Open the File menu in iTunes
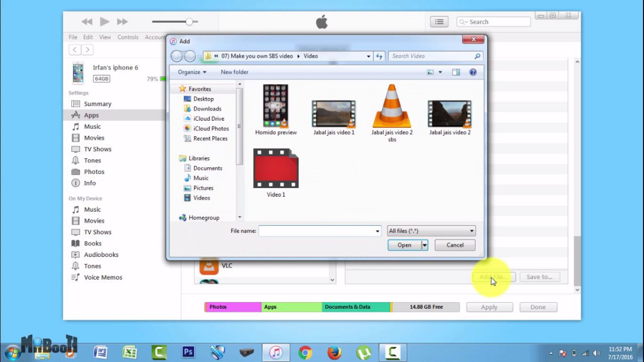Image resolution: width=644 pixels, height=362 pixels. [73, 37]
